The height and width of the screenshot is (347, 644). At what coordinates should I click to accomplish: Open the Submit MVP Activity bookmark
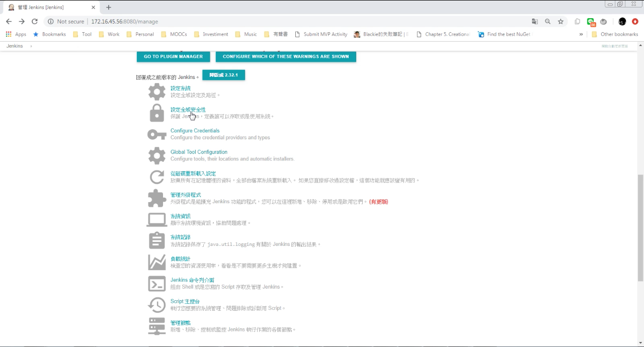pyautogui.click(x=321, y=34)
